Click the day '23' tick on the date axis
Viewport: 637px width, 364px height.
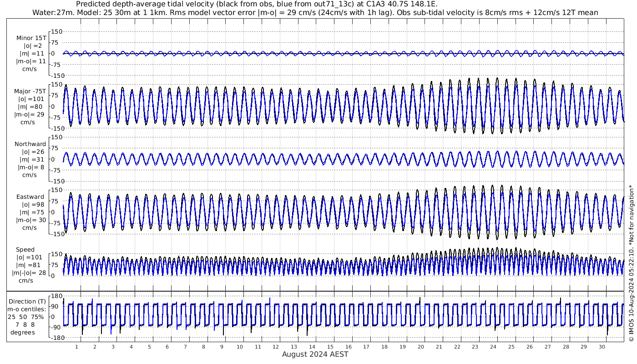(475, 347)
